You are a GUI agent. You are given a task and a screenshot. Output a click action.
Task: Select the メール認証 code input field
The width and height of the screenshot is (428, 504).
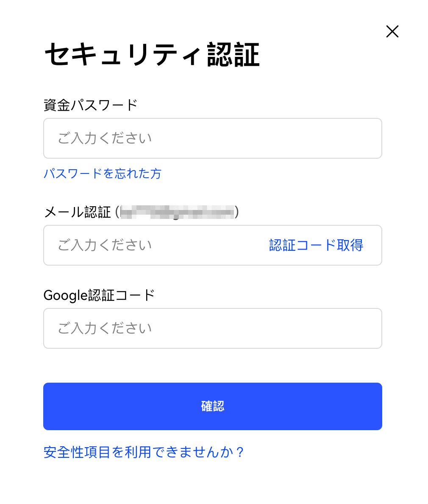click(213, 245)
